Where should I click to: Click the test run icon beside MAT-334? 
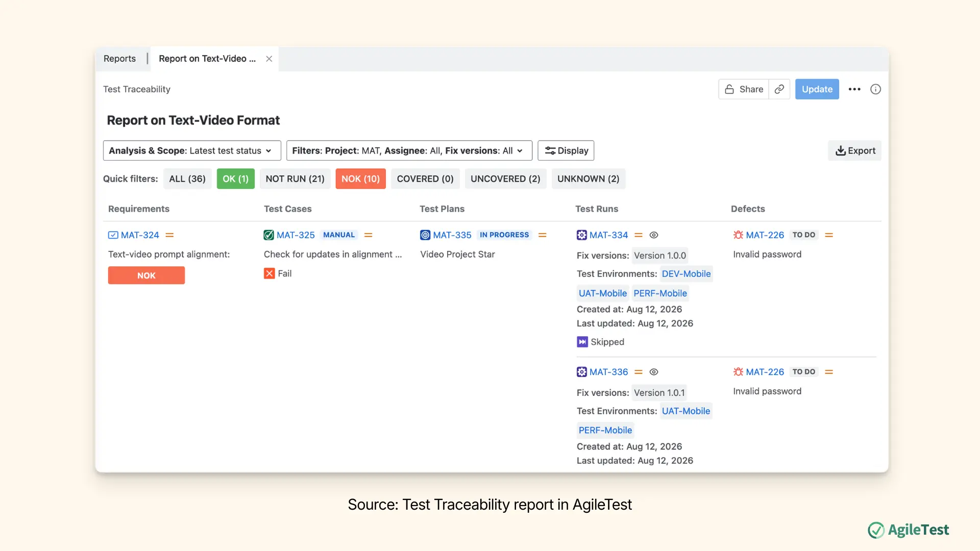tap(582, 235)
